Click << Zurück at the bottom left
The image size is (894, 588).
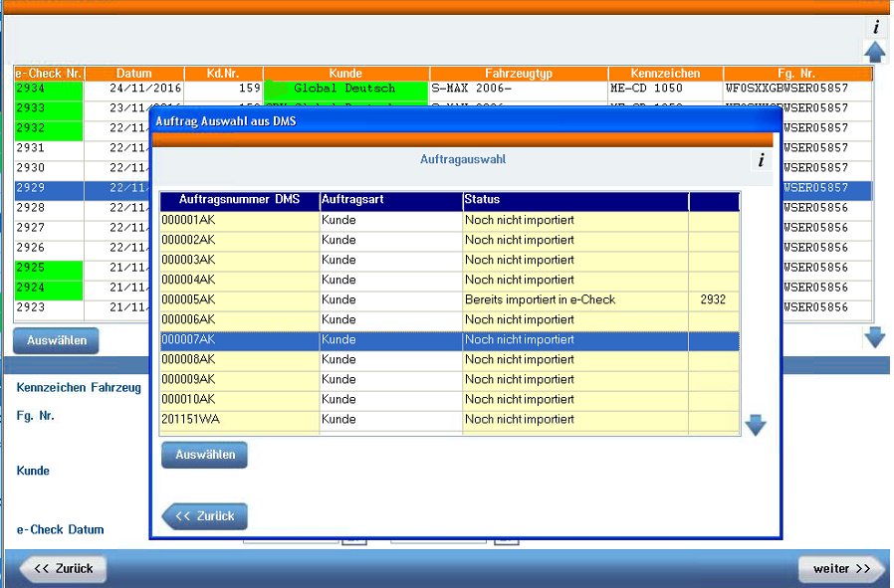[x=62, y=568]
